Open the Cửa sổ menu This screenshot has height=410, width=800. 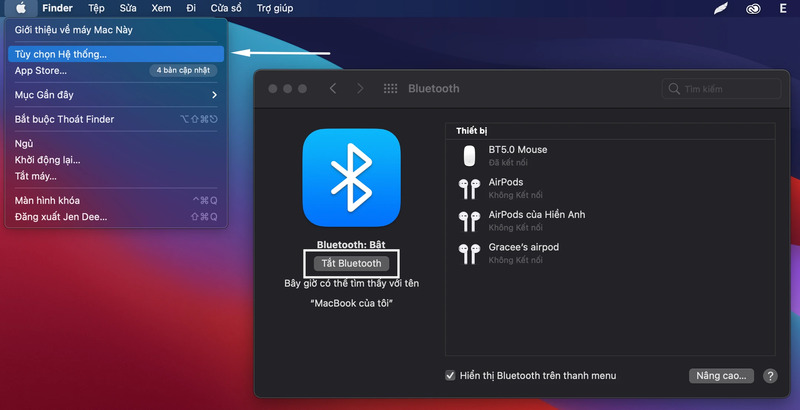226,8
